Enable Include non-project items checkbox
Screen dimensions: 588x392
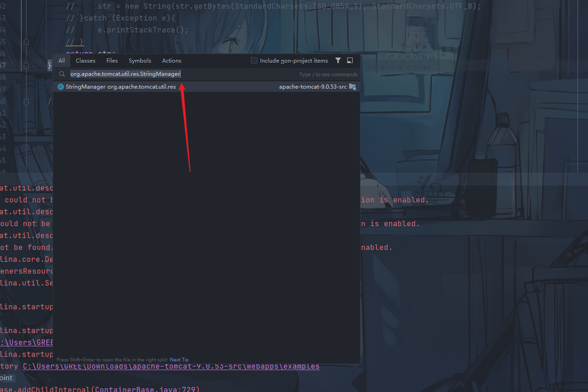pyautogui.click(x=254, y=60)
